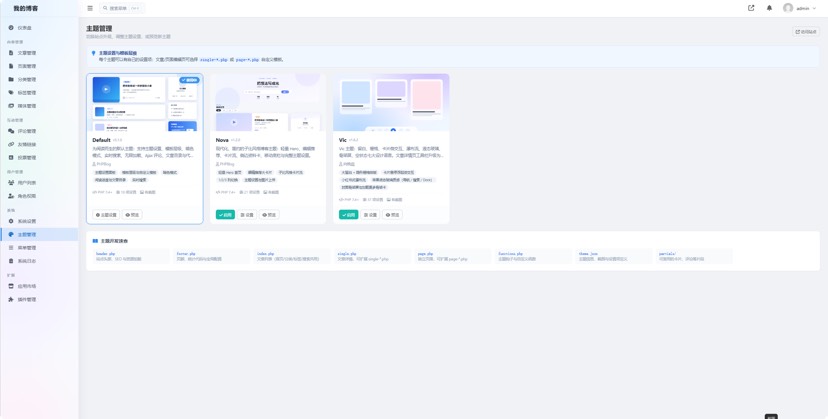Click the Default theme preview thumbnail
Screen dimensions: 828x419
pos(145,103)
